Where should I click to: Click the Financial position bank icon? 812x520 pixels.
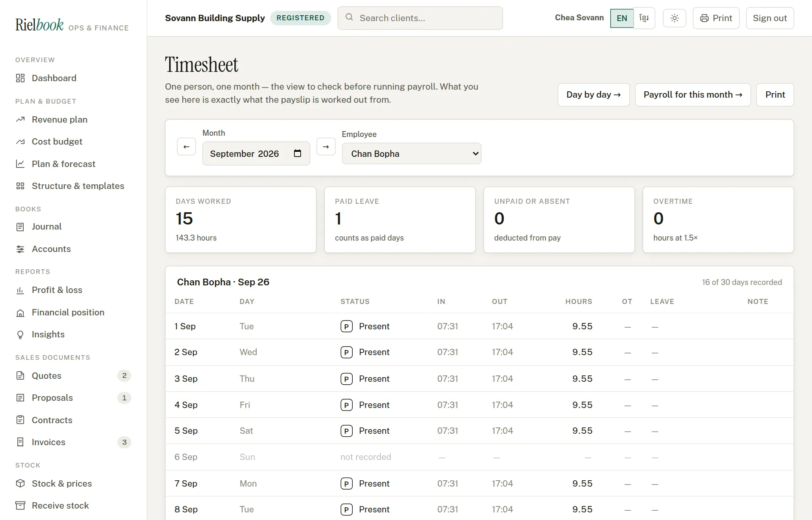pos(20,313)
